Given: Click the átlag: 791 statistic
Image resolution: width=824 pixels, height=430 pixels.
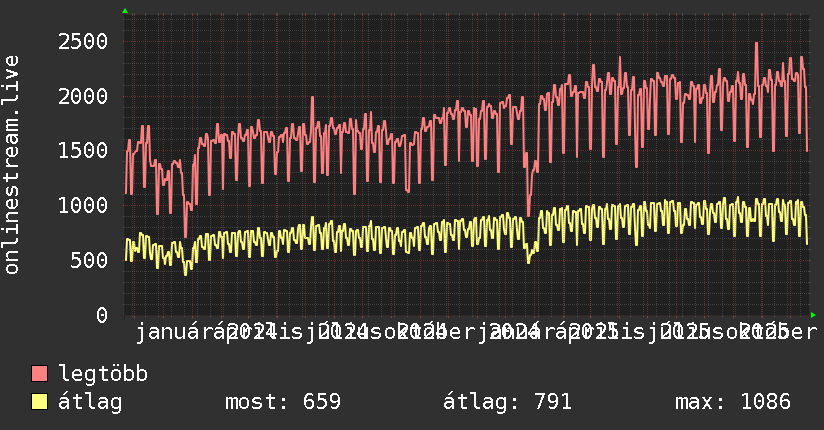Looking at the screenshot, I should click(507, 402).
